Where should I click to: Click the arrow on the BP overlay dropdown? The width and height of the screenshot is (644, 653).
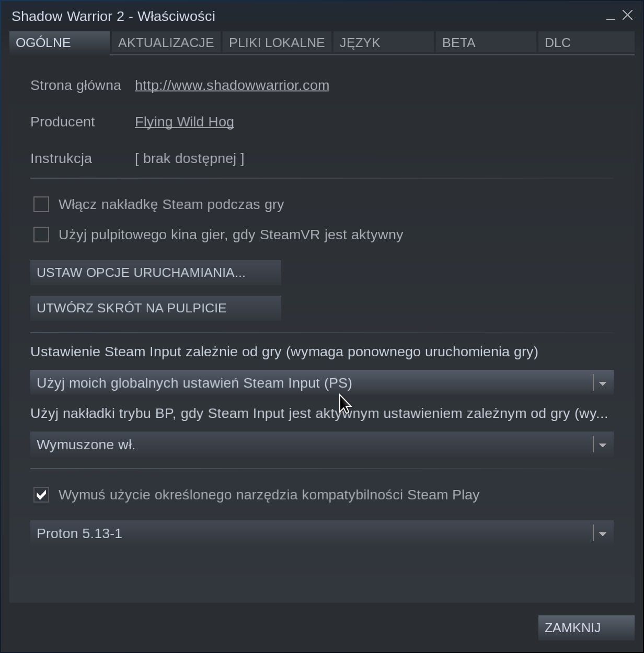click(x=603, y=445)
